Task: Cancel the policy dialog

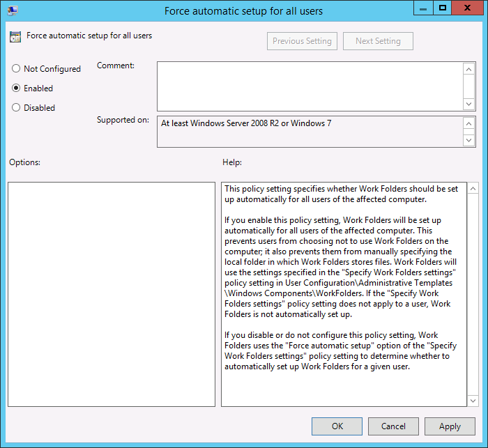Action: click(393, 426)
